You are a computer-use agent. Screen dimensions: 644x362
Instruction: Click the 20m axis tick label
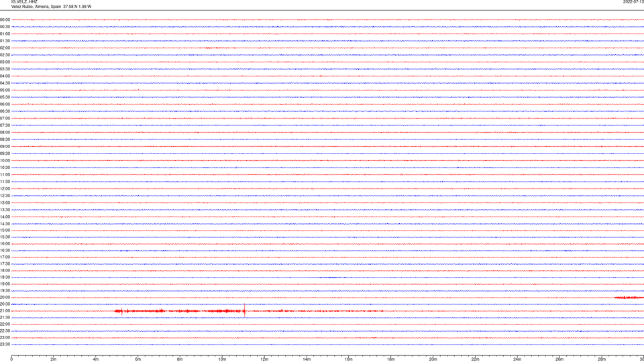coord(433,359)
